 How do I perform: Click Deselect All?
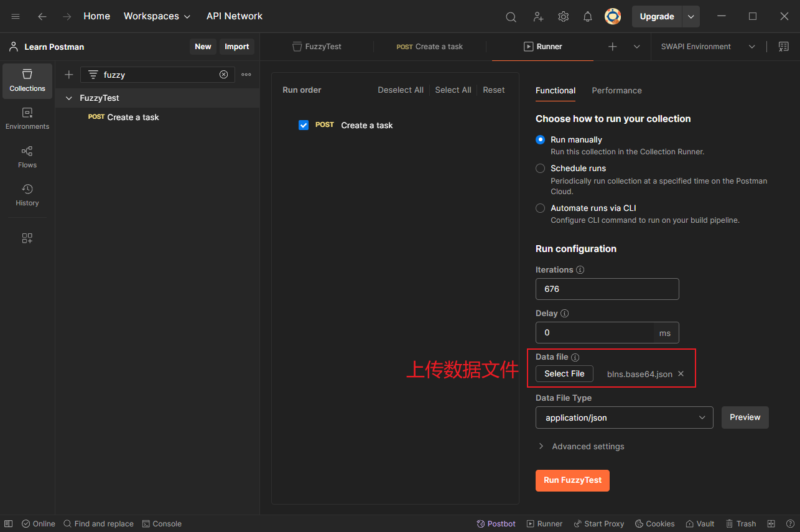(x=401, y=90)
